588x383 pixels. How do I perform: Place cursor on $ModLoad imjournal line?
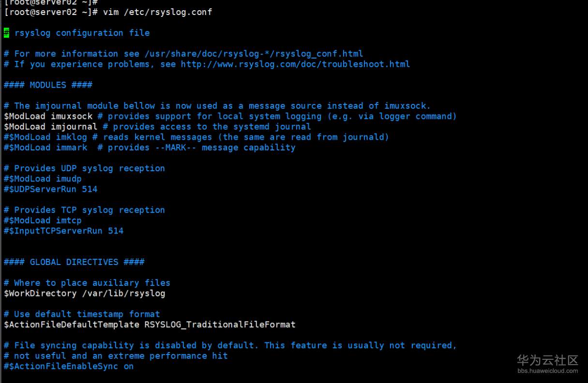click(x=157, y=127)
